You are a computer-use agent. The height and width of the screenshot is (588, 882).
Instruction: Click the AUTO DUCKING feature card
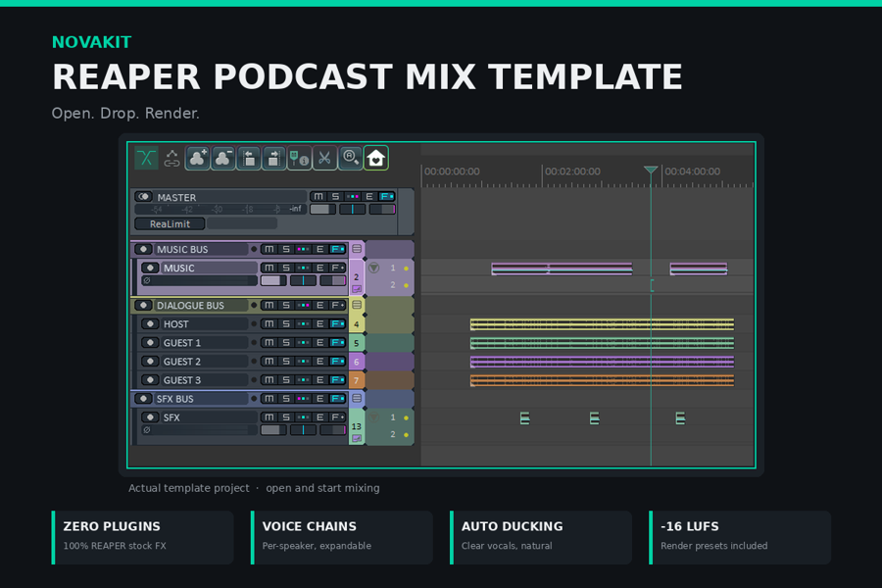tap(541, 537)
